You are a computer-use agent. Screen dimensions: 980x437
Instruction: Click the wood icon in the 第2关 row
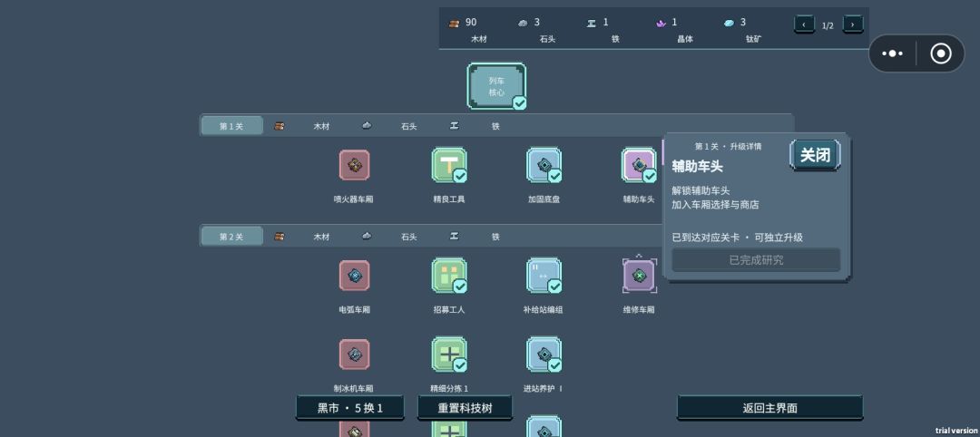tap(279, 236)
